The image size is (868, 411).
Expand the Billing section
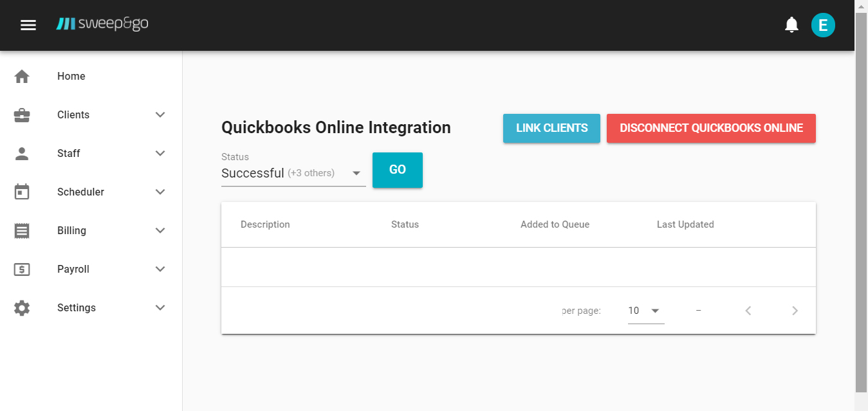(160, 230)
